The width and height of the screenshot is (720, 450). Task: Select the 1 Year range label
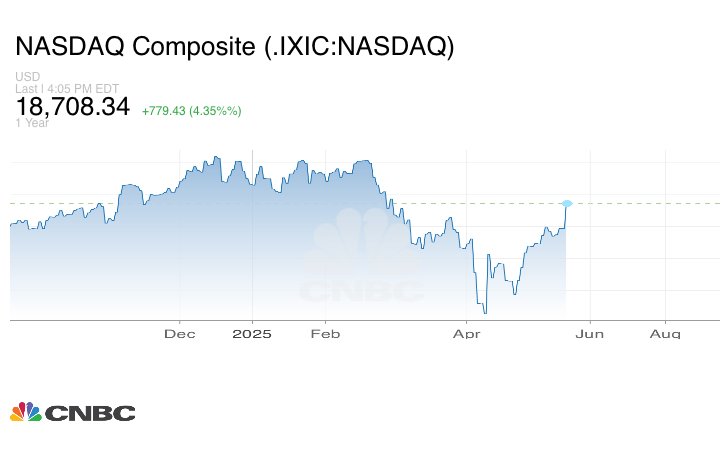click(32, 123)
